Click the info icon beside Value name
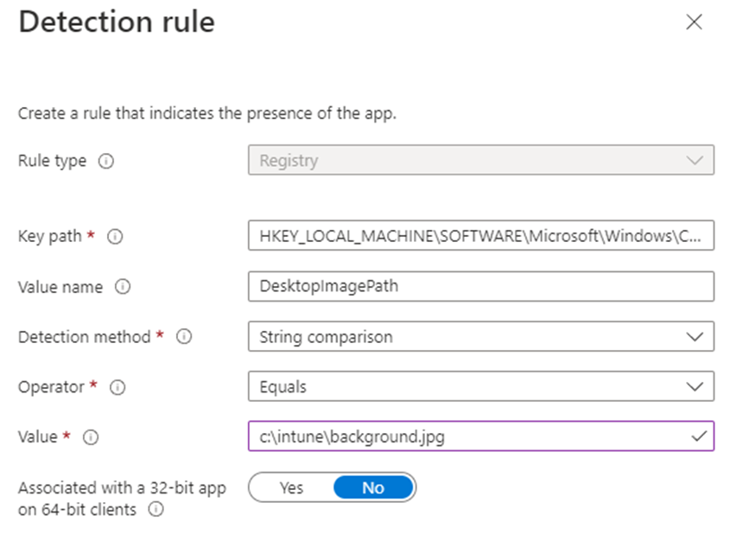The height and width of the screenshot is (560, 730). (x=123, y=287)
